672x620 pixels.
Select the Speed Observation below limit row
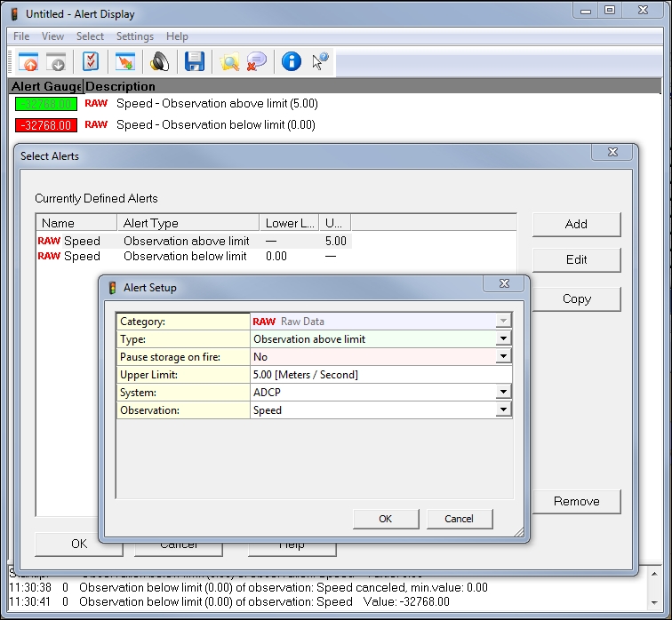(x=185, y=256)
